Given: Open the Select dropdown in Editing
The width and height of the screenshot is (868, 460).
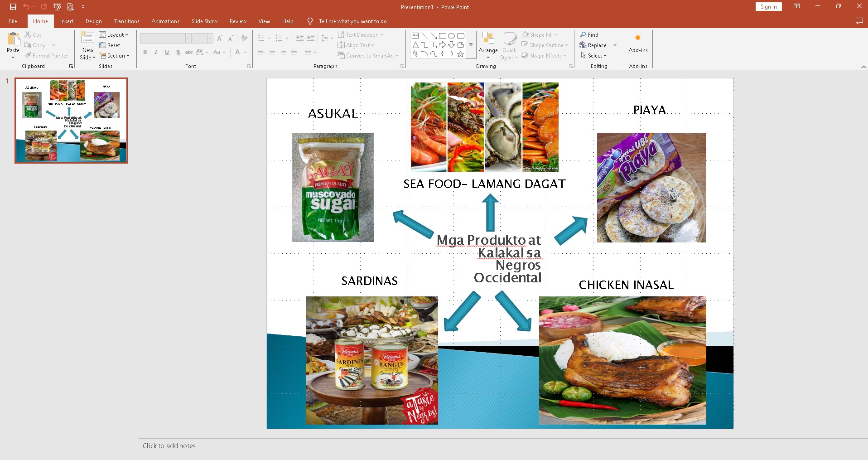Looking at the screenshot, I should (593, 55).
